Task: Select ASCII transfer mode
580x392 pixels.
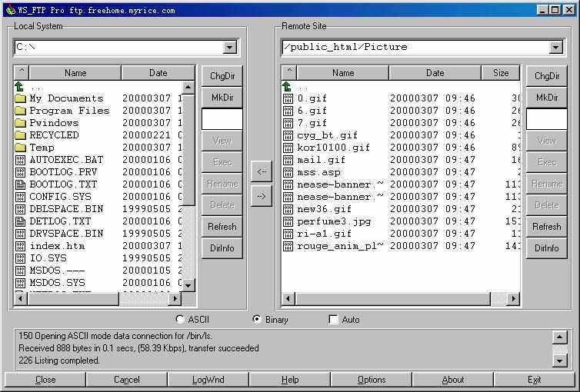Action: [180, 320]
